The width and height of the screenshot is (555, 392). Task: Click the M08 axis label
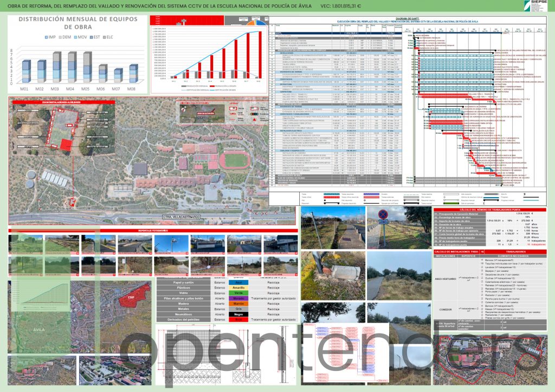tap(131, 89)
